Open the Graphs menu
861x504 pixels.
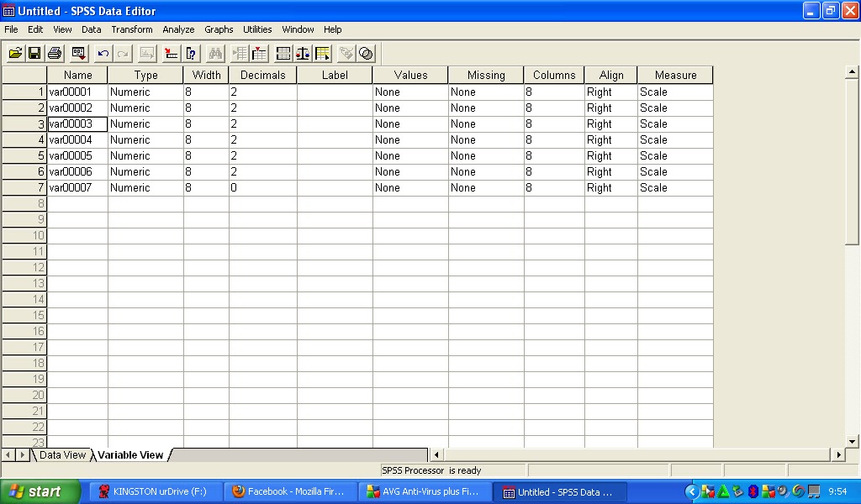pos(219,29)
